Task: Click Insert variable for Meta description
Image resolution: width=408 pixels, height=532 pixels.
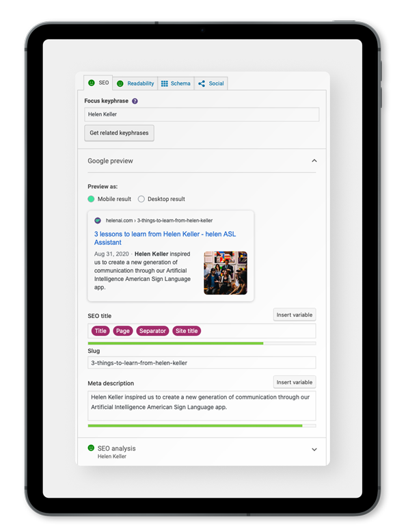Action: coord(295,382)
